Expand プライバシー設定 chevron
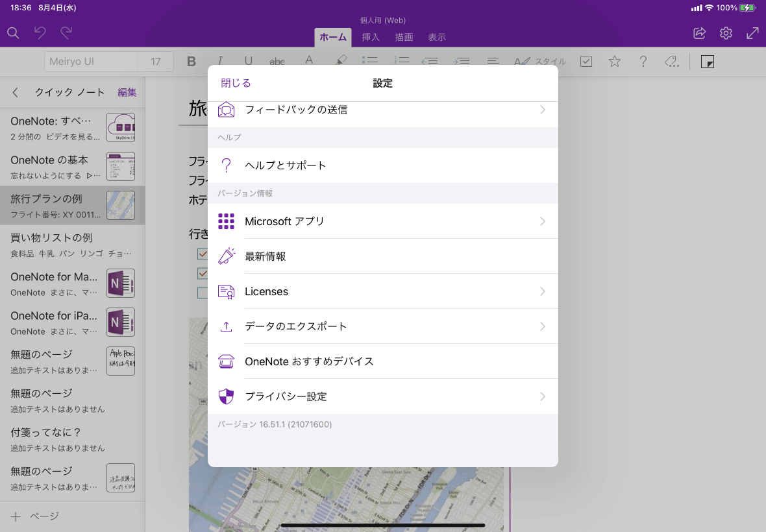 (x=543, y=396)
